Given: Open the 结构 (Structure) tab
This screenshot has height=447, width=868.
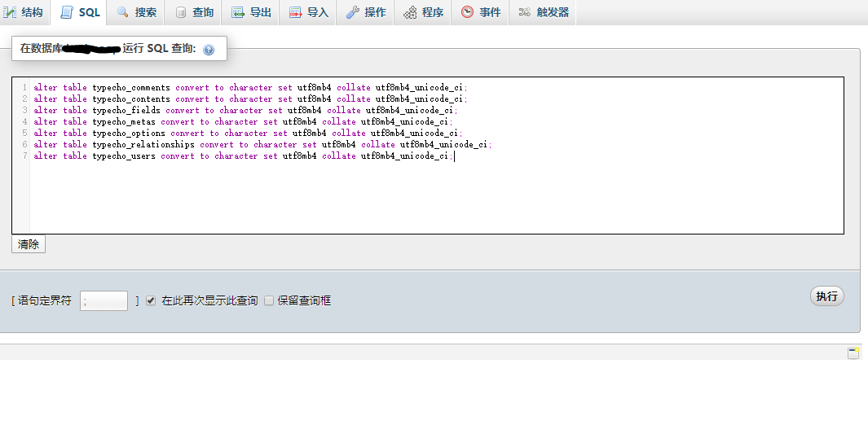Looking at the screenshot, I should [x=24, y=12].
